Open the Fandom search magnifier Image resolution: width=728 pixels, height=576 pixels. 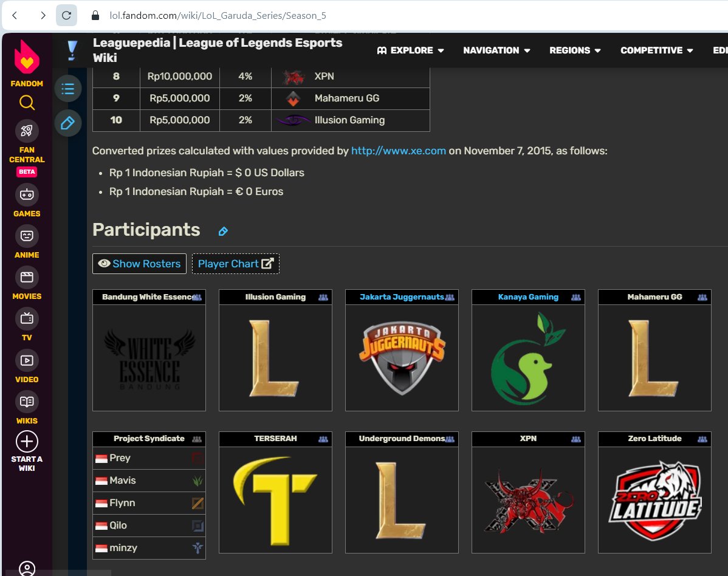[27, 103]
